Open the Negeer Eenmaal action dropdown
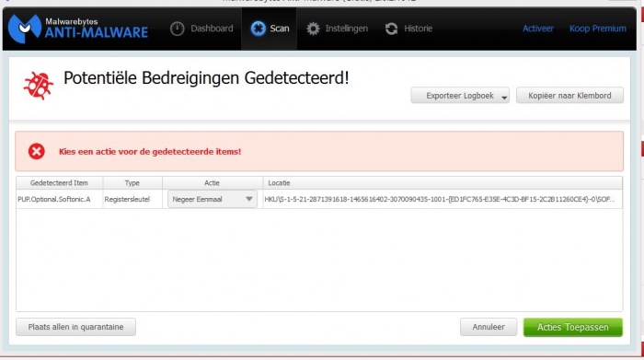The height and width of the screenshot is (360, 644). (x=213, y=199)
